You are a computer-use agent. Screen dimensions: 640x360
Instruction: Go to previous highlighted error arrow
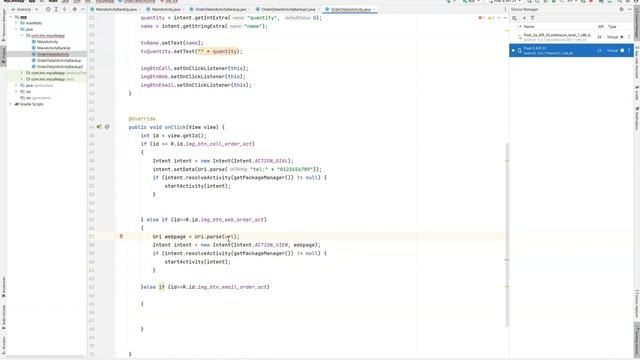click(x=498, y=18)
